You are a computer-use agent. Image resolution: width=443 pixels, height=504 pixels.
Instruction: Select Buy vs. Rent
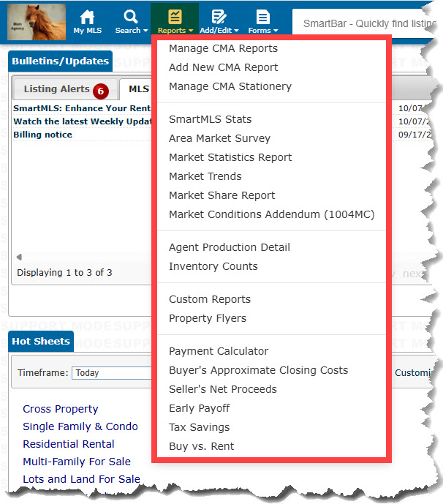(x=202, y=446)
